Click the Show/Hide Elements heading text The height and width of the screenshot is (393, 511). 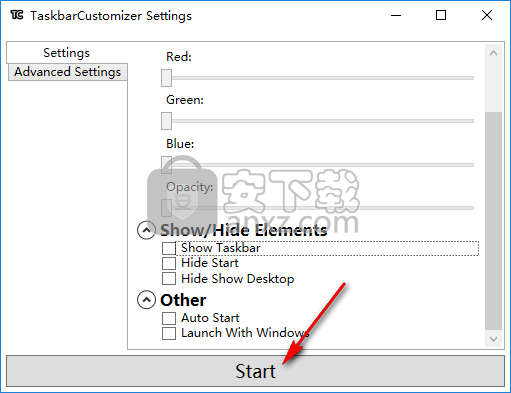pos(244,230)
